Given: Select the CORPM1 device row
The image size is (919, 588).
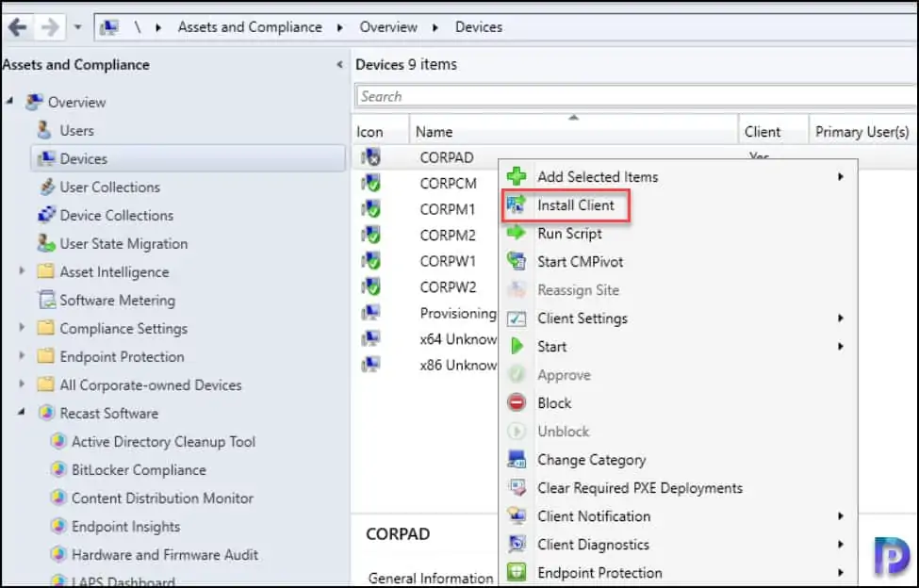Looking at the screenshot, I should (447, 209).
